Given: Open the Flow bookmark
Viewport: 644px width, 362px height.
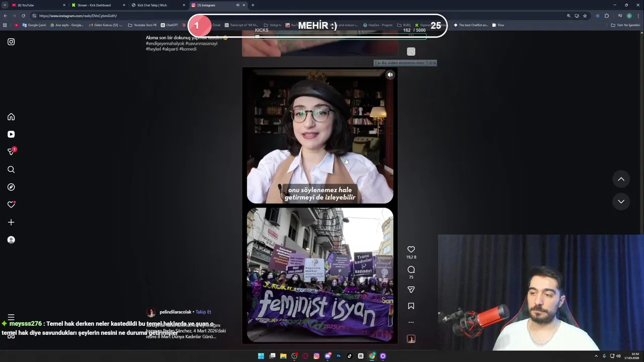Looking at the screenshot, I should click(x=498, y=25).
